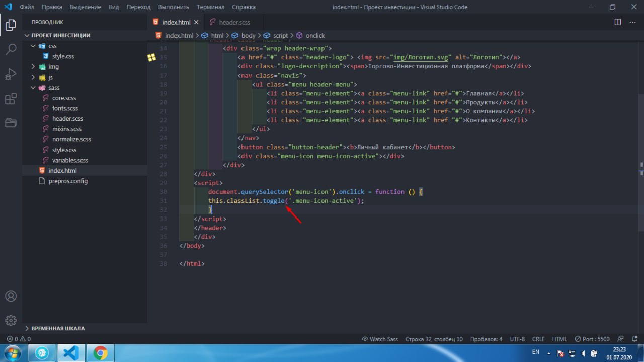Open prepros.config file
Viewport: 644px width, 362px height.
tap(85, 181)
